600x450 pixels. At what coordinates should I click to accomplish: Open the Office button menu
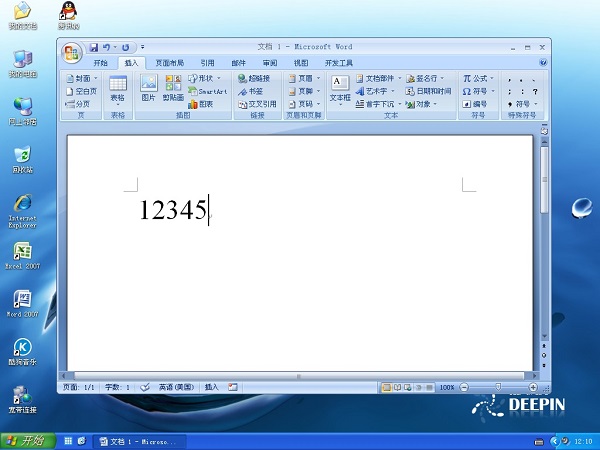coord(72,52)
